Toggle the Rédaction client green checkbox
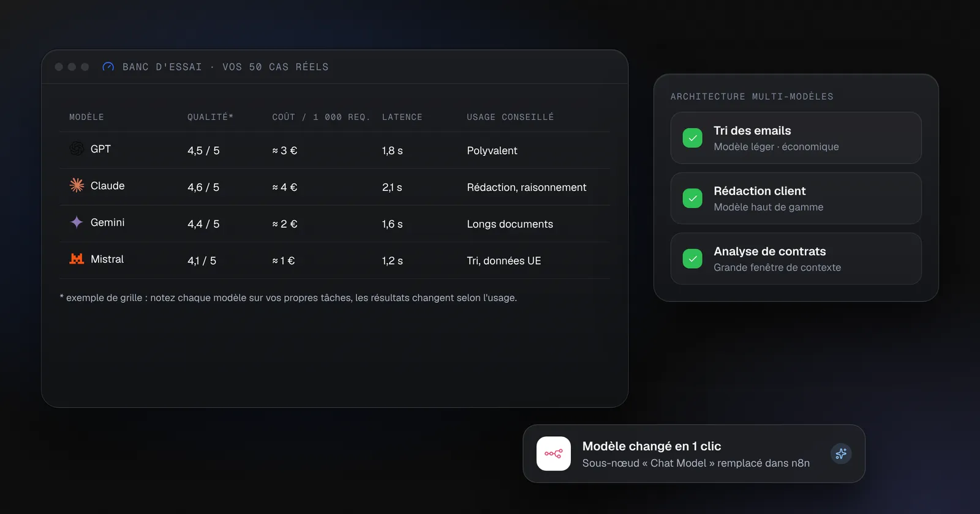Viewport: 980px width, 514px height. (x=693, y=198)
